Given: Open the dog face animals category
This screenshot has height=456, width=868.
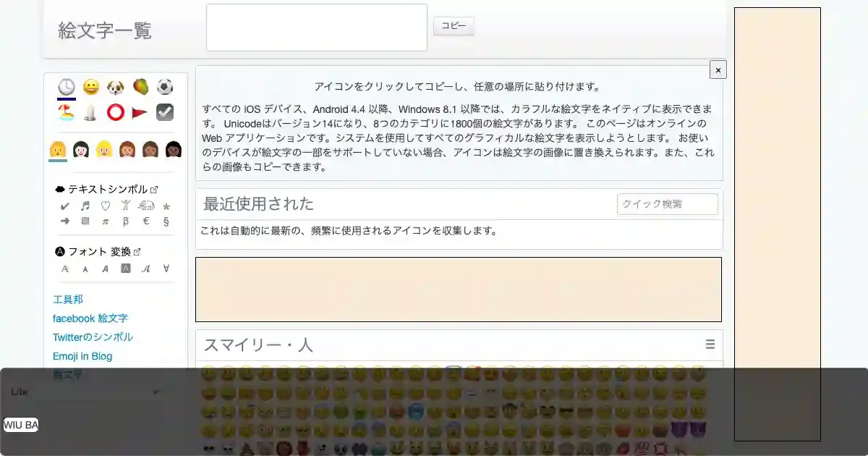Looking at the screenshot, I should (x=116, y=88).
